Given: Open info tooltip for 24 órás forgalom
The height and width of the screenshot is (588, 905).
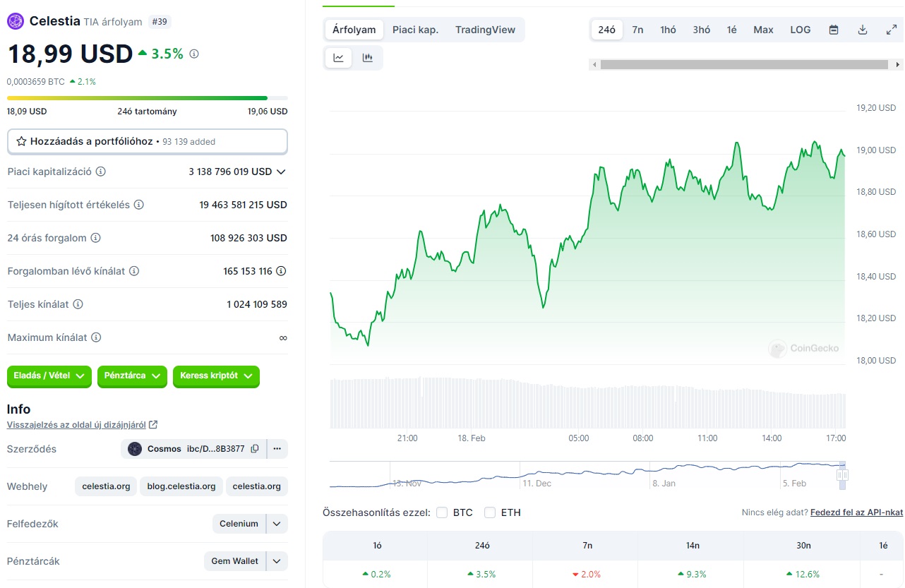Looking at the screenshot, I should point(95,238).
